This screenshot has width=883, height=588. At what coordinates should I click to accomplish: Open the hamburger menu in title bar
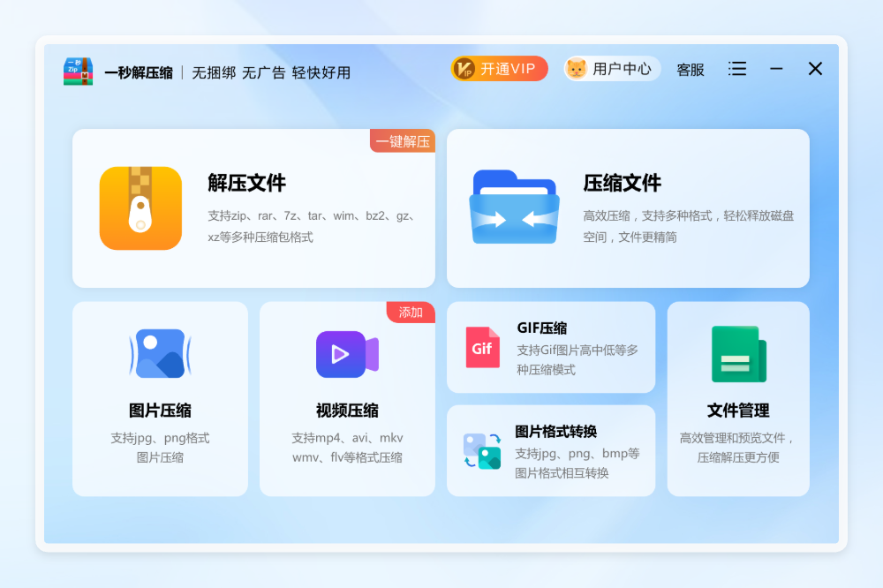[737, 69]
